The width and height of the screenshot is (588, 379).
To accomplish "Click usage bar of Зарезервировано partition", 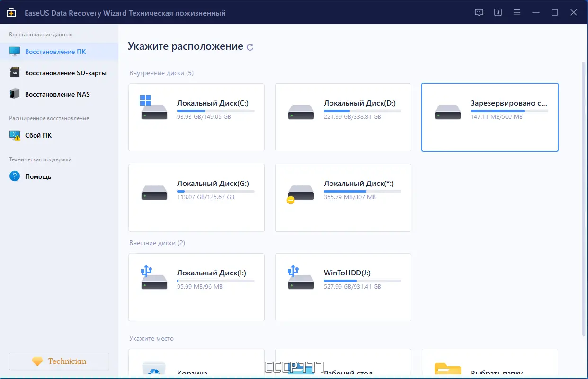I will pos(509,111).
